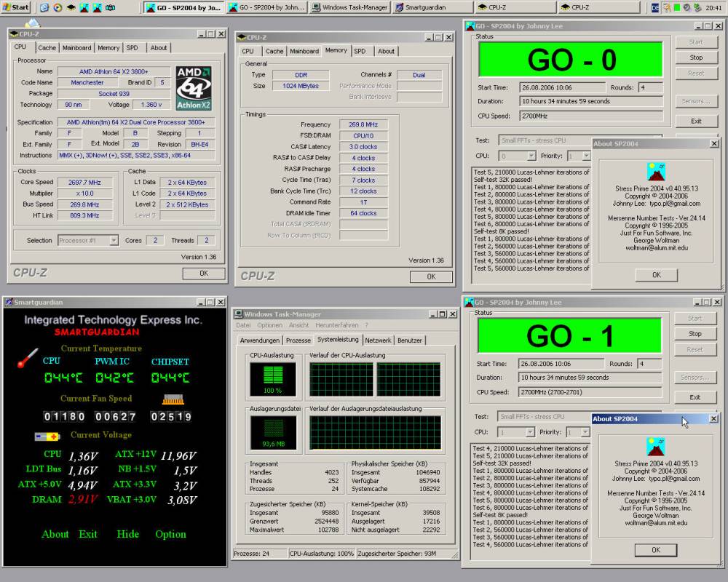
Task: Click the CPU-Auslastung 100 % gauge
Action: pyautogui.click(x=272, y=379)
